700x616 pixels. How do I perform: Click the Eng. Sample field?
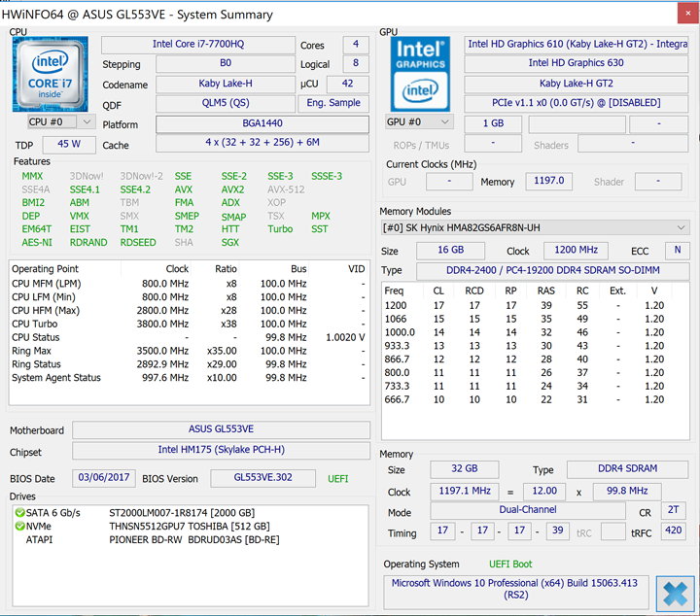point(333,103)
